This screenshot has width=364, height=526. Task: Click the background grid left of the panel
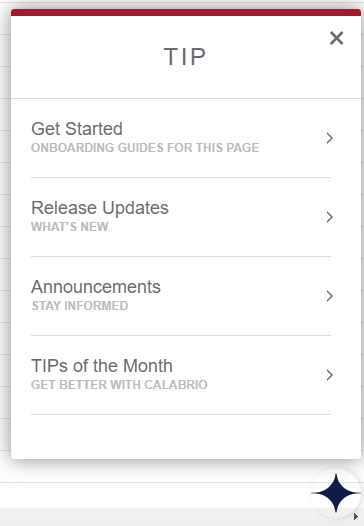(x=5, y=235)
